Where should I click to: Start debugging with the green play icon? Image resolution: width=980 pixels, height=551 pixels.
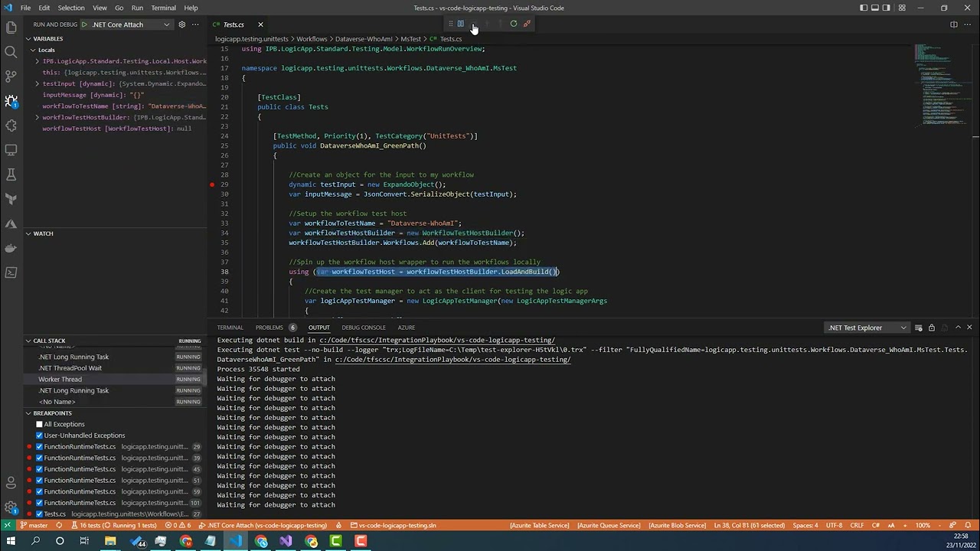click(x=84, y=24)
